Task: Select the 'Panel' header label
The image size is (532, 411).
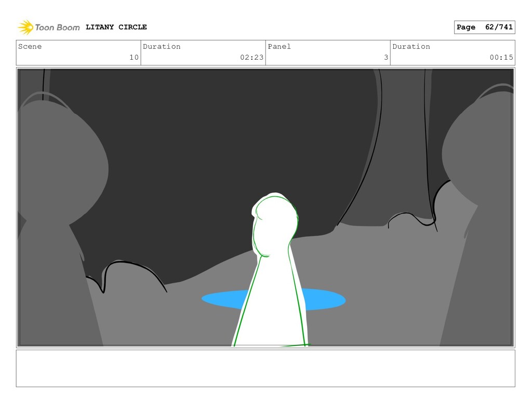Action: point(279,46)
